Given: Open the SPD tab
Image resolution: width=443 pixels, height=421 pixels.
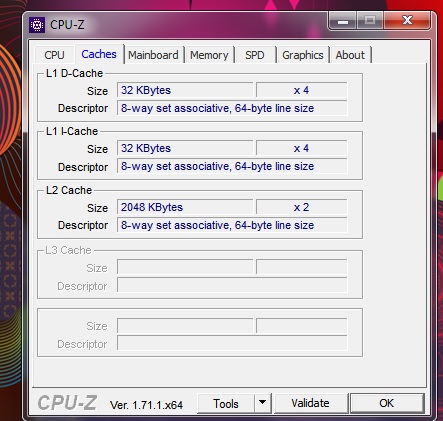Looking at the screenshot, I should click(255, 55).
